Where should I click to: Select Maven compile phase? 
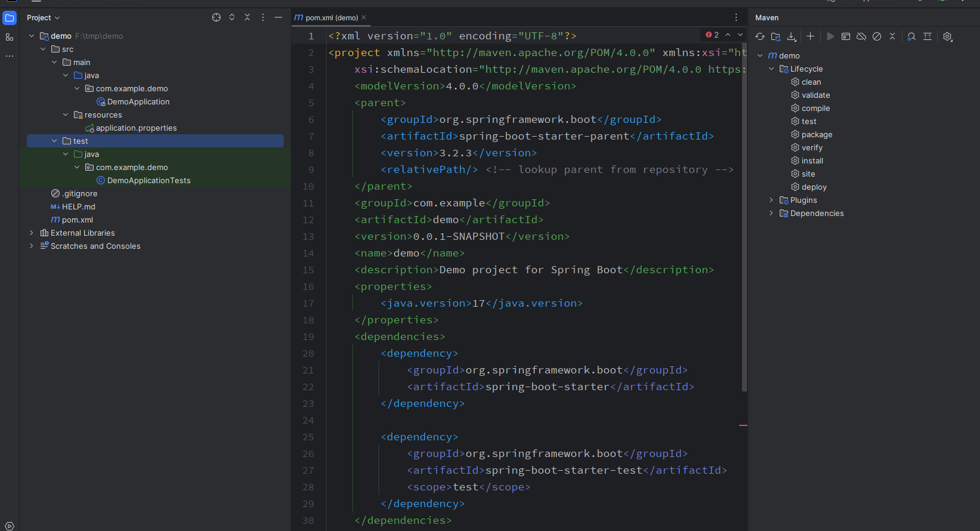(815, 108)
